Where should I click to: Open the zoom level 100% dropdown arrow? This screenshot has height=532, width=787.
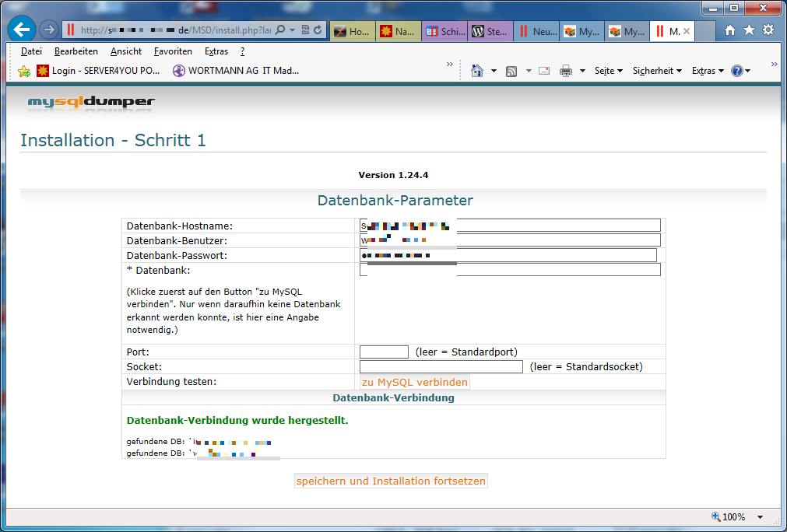click(760, 517)
